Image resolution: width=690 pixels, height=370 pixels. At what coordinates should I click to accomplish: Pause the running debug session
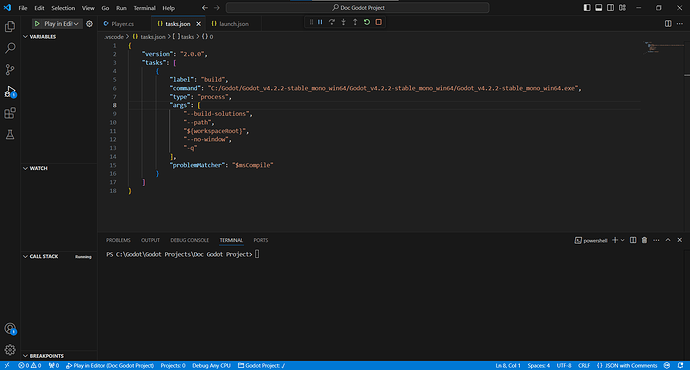coord(320,22)
